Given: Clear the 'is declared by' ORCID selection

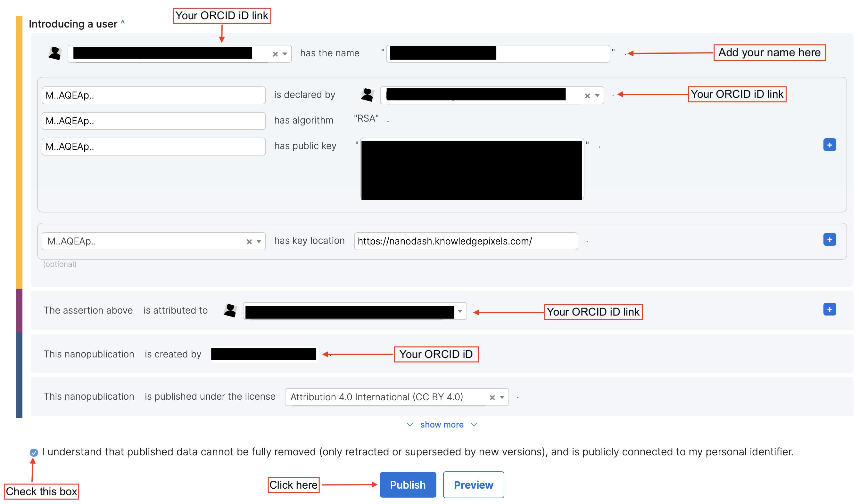Looking at the screenshot, I should point(587,96).
